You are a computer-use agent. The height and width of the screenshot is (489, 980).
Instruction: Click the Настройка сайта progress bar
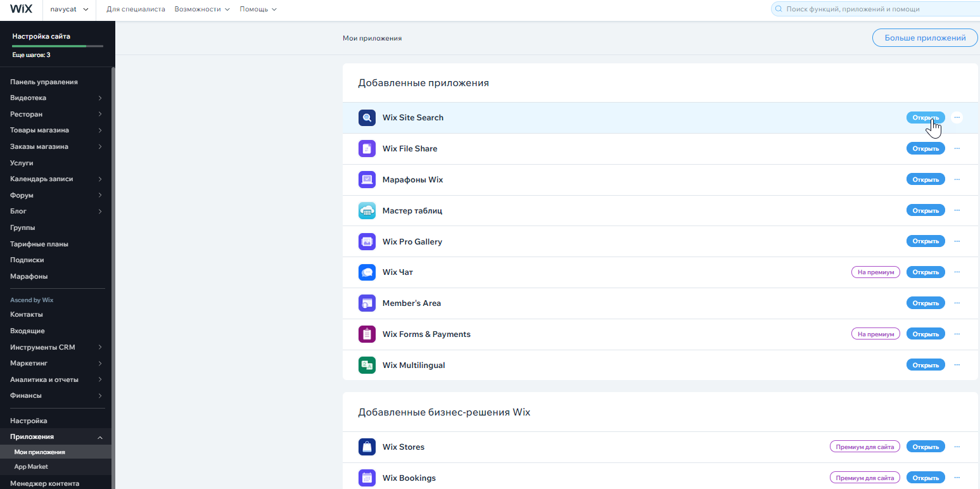click(58, 46)
